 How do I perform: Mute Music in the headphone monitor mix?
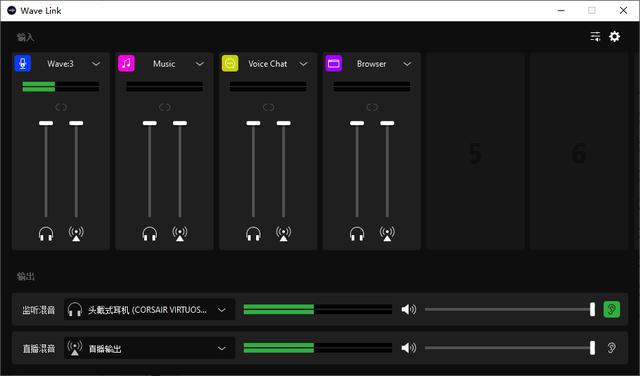(149, 234)
